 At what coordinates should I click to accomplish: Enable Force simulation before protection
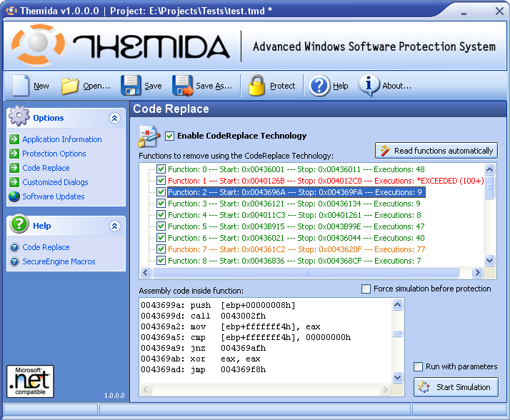coord(366,289)
